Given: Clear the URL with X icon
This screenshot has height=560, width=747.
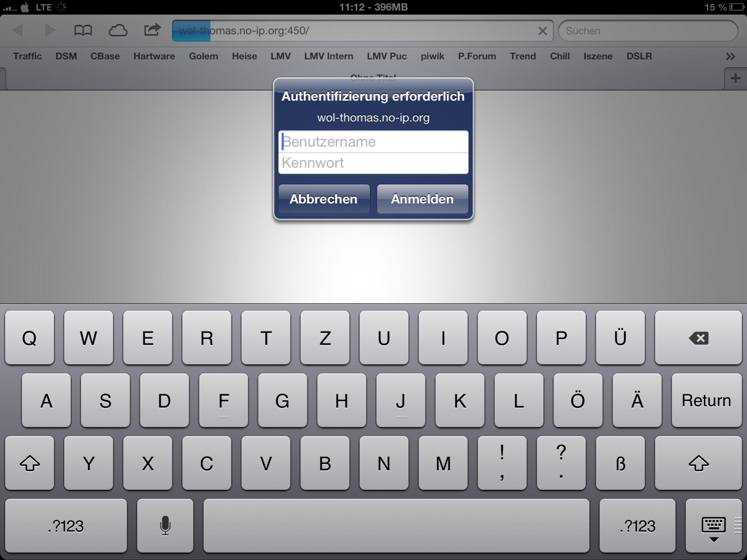Looking at the screenshot, I should point(542,31).
